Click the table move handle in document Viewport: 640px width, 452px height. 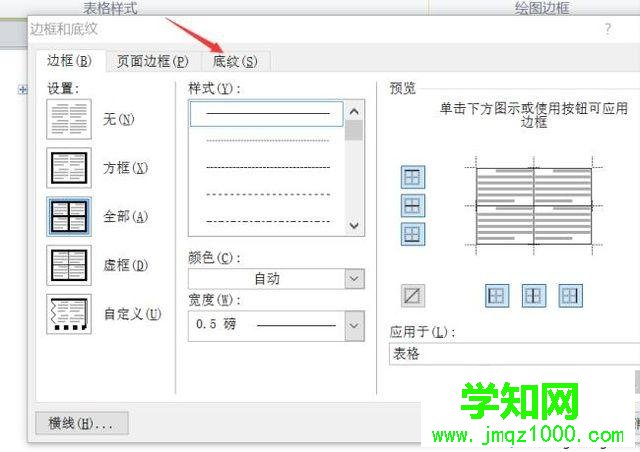pyautogui.click(x=23, y=89)
